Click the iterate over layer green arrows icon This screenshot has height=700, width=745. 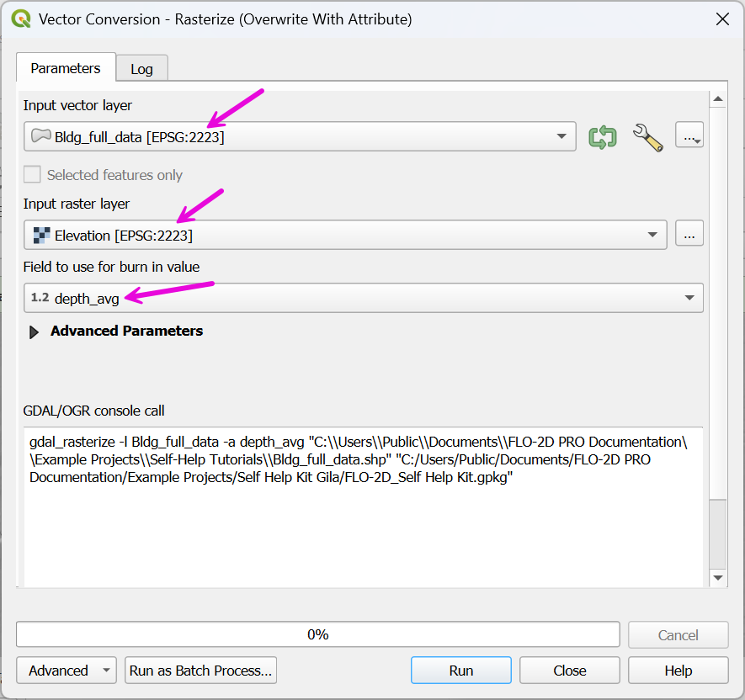tap(602, 137)
